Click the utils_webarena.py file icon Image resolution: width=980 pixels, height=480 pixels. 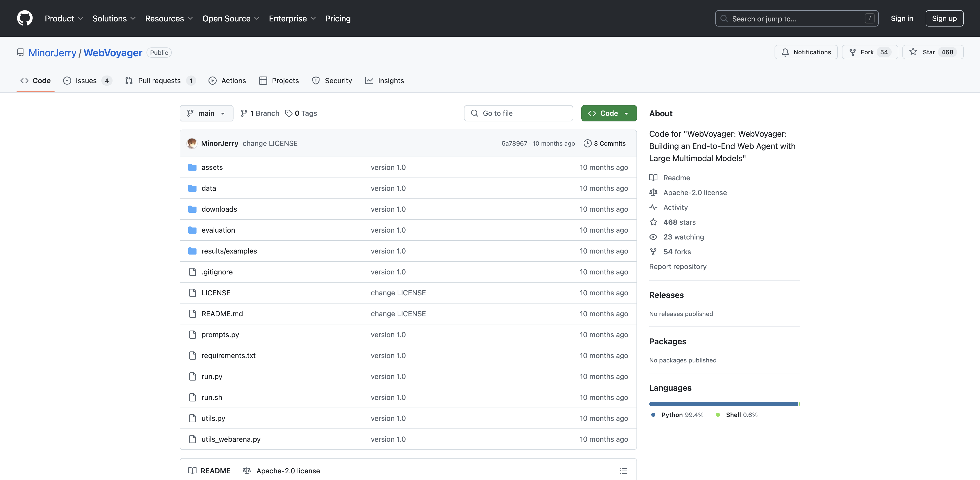coord(192,439)
